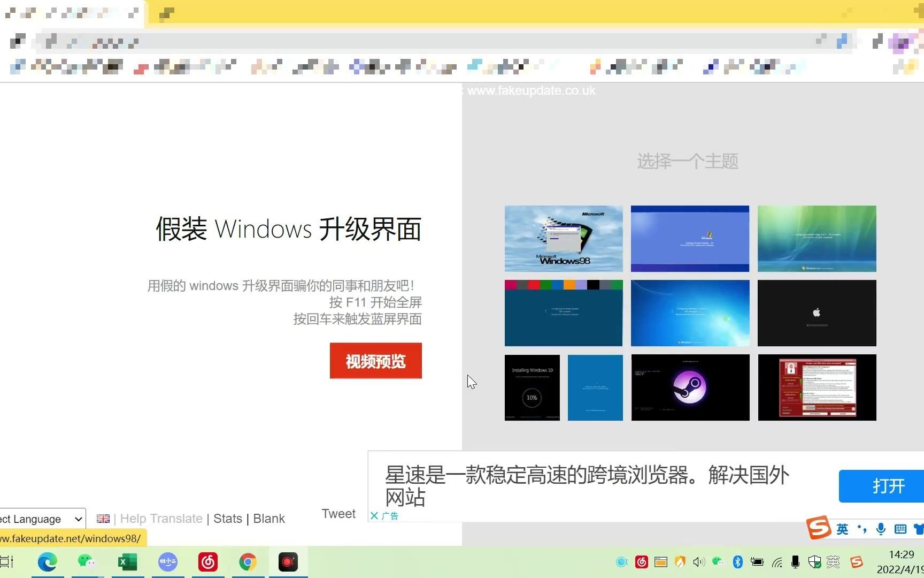Open the Windows 7 update theme thumbnail
The image size is (924, 578).
[690, 313]
